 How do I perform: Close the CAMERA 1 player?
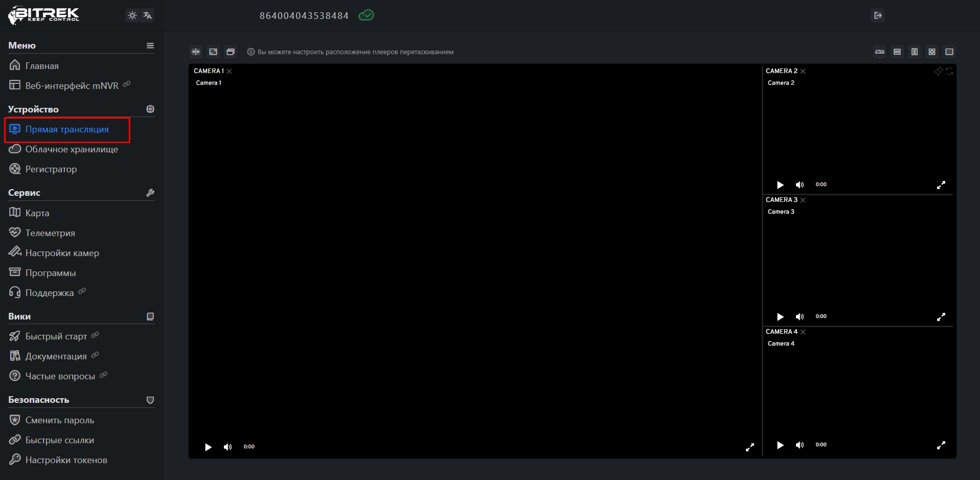point(230,71)
